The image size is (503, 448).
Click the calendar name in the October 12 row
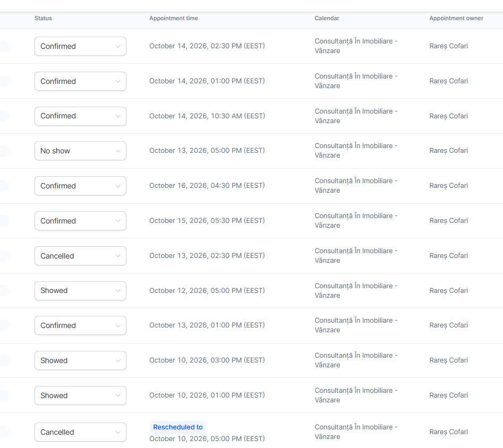[356, 290]
